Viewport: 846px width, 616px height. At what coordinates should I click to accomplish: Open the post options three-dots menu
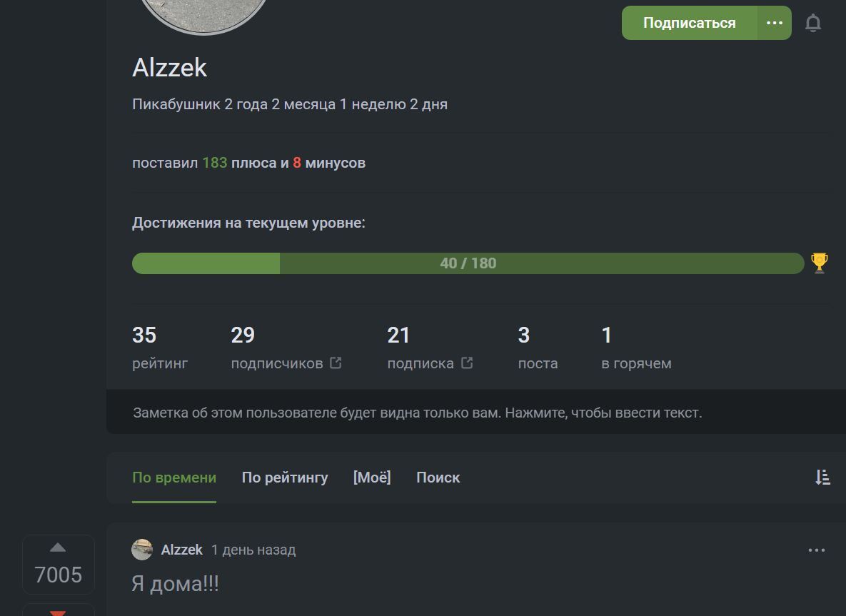(816, 550)
